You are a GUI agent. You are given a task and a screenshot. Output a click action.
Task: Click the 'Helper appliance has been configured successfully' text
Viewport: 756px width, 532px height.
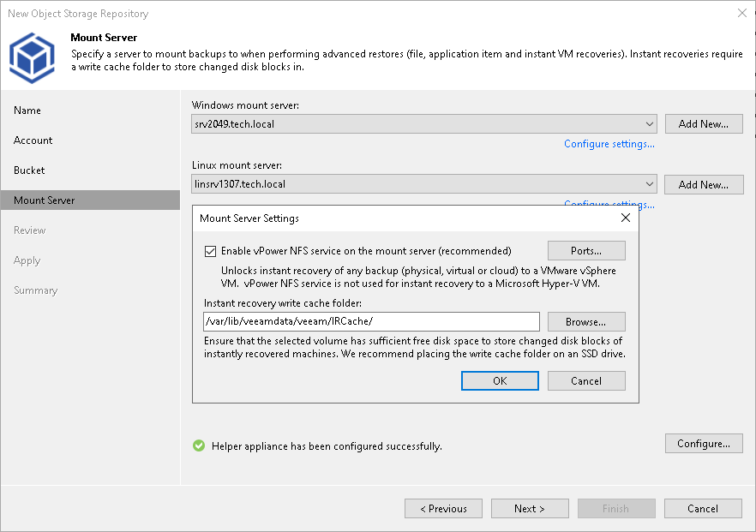[327, 446]
